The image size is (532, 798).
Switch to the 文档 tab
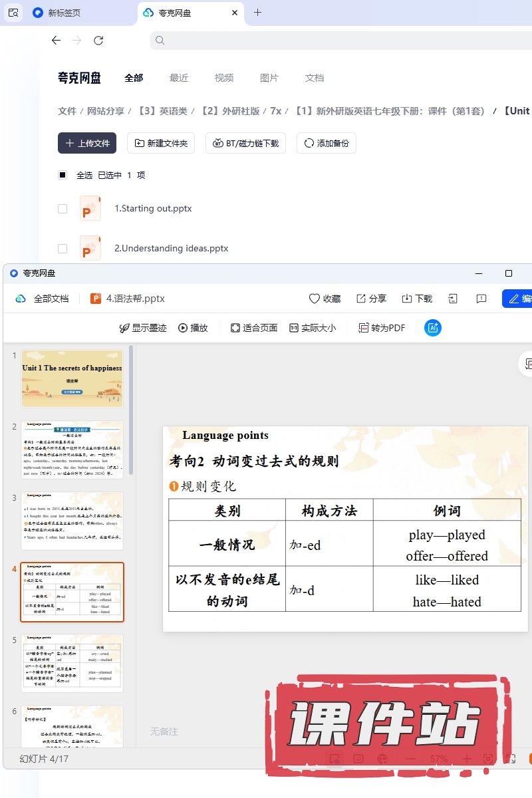[x=315, y=78]
